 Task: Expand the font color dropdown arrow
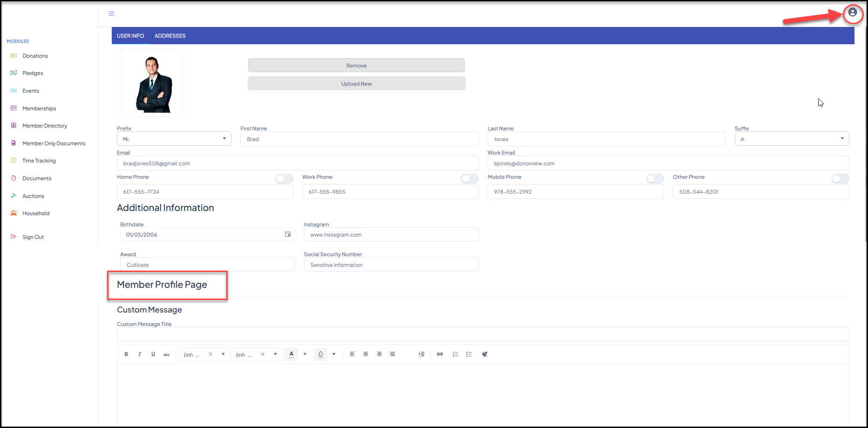(x=305, y=354)
